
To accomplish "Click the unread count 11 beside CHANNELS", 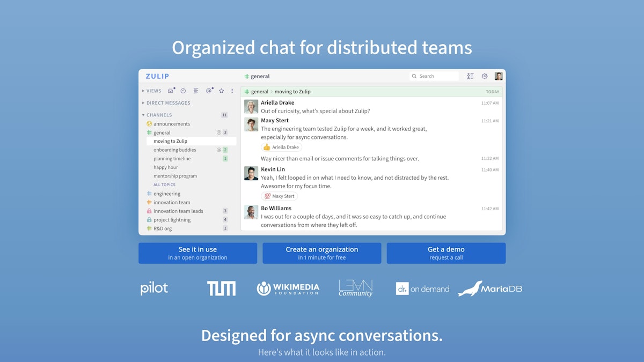I will (224, 115).
